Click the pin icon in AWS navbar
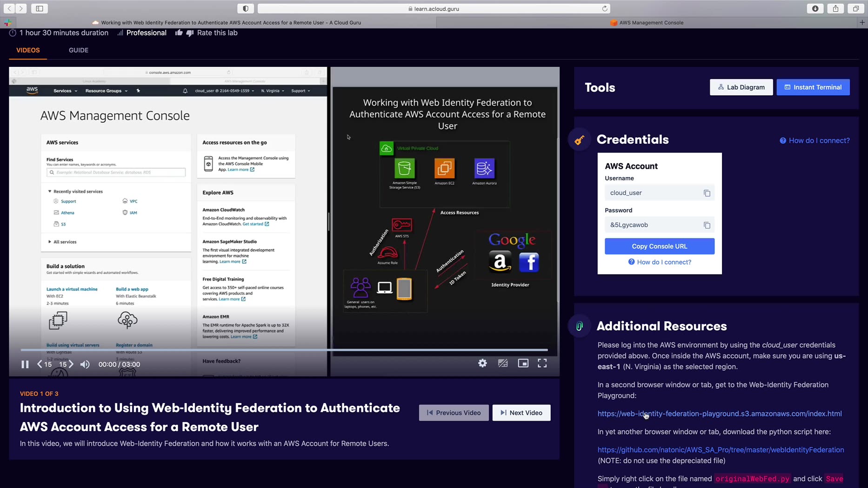Screen dimensions: 868x488 (x=138, y=91)
